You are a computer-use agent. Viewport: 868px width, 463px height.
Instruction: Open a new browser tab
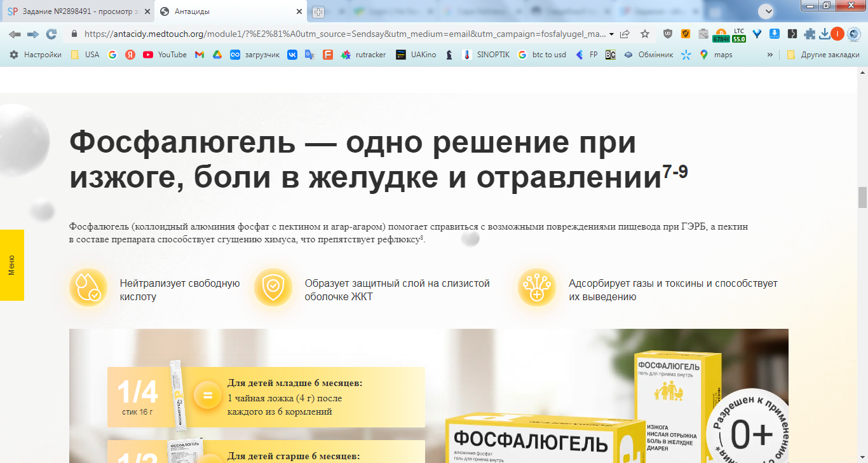click(x=318, y=12)
